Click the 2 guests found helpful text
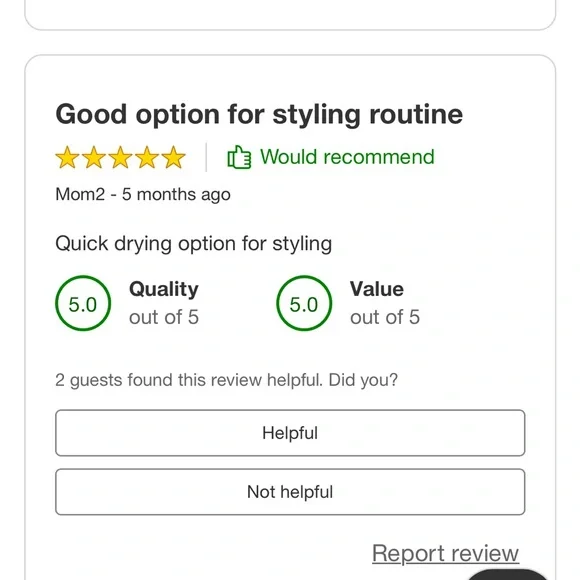This screenshot has width=580, height=580. click(226, 380)
